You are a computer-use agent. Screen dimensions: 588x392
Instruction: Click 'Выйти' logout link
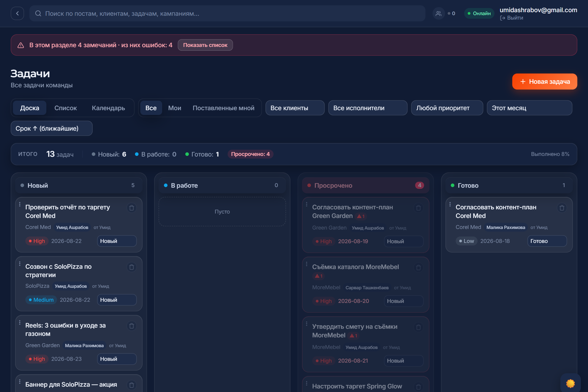tap(515, 18)
